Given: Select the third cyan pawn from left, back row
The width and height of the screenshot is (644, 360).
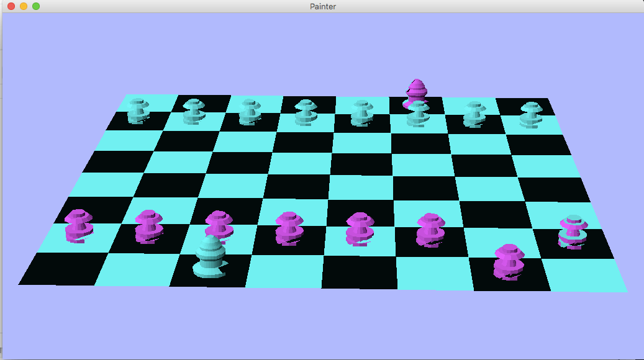Looking at the screenshot, I should tap(250, 112).
